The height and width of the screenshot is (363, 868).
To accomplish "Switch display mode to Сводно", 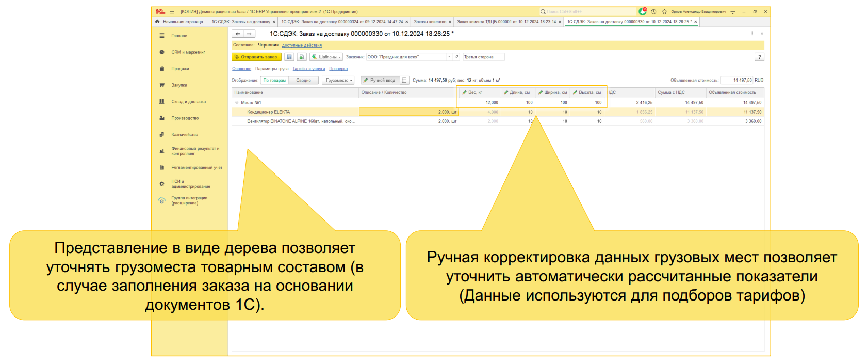I will (303, 80).
